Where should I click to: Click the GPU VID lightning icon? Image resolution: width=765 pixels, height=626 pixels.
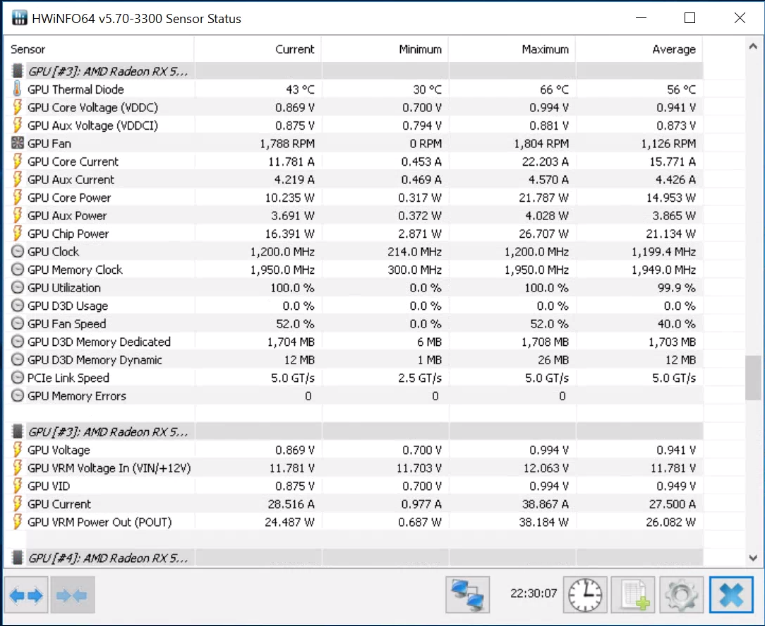click(x=17, y=486)
